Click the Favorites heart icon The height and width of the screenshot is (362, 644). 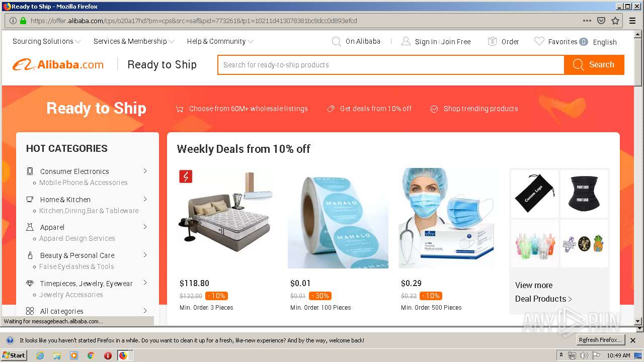(x=539, y=42)
